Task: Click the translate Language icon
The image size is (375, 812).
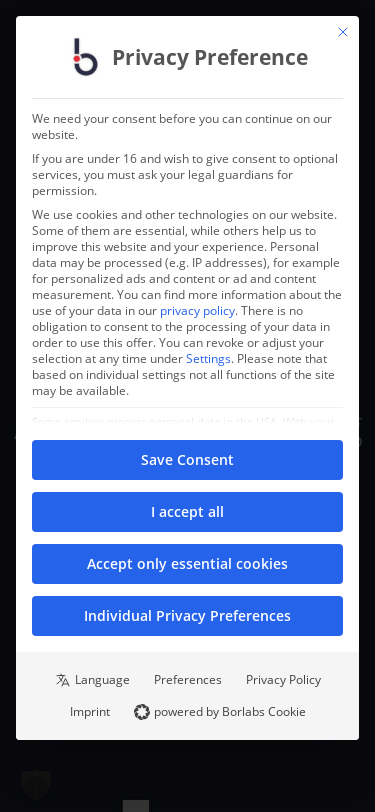Action: [x=63, y=680]
